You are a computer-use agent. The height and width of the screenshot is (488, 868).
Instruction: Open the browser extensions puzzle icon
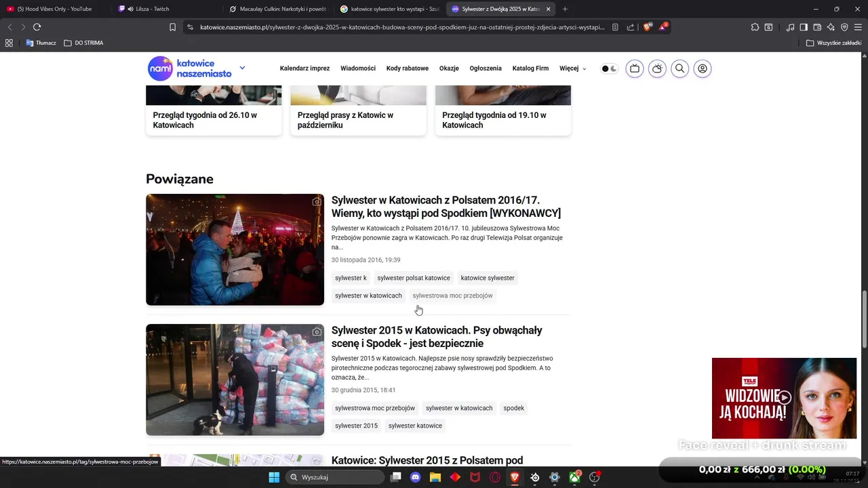point(755,27)
